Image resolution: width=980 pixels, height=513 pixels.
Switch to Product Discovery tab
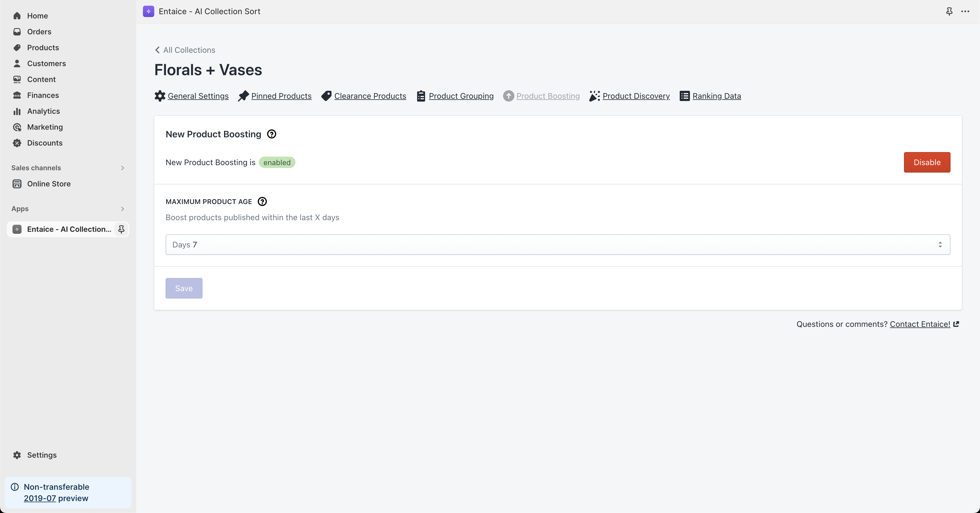(x=636, y=96)
